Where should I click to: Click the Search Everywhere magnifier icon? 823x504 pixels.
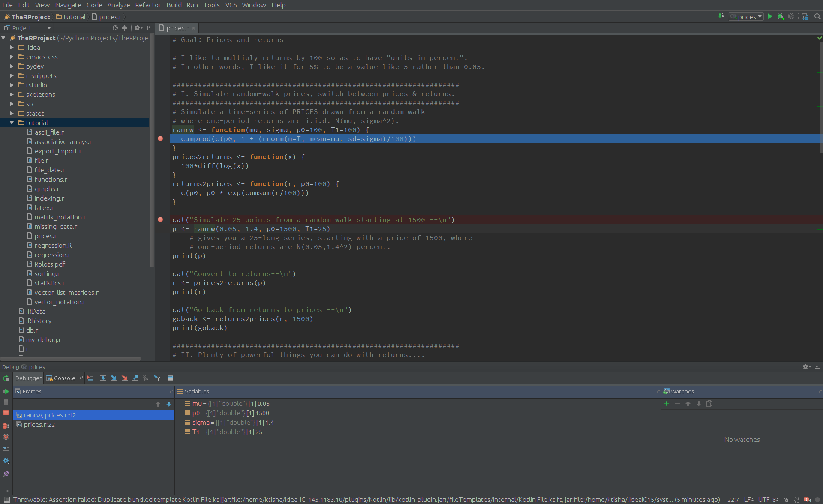coord(817,17)
